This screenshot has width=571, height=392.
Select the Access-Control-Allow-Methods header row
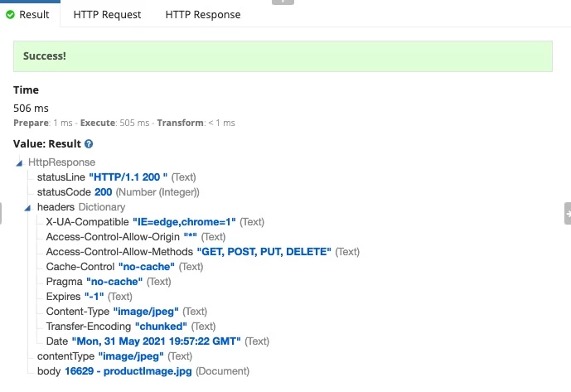click(x=203, y=252)
